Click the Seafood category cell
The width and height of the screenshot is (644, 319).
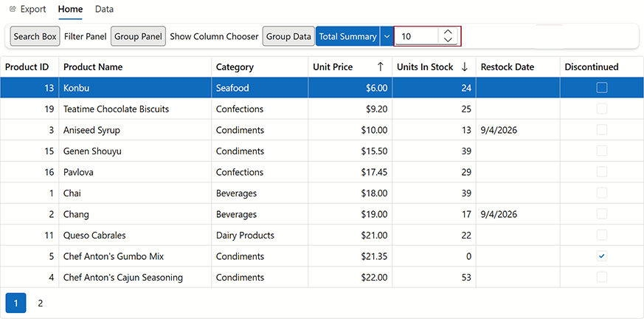click(260, 88)
